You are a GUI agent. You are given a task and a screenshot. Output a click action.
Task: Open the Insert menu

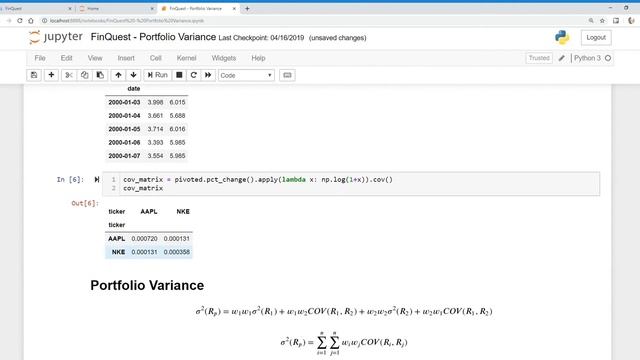click(126, 58)
